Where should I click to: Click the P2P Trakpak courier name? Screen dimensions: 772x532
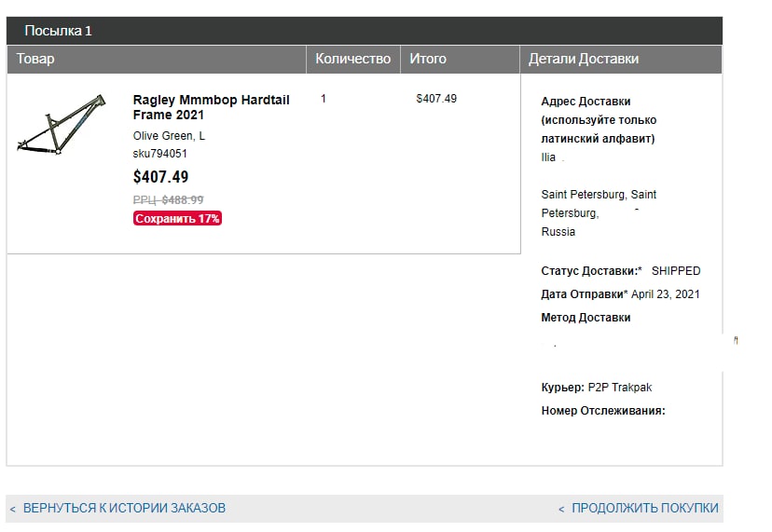tap(620, 388)
